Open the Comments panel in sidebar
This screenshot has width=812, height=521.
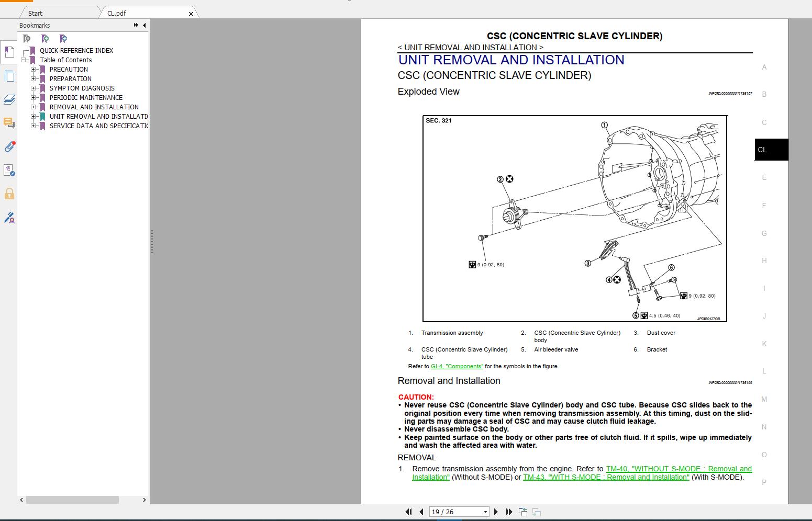pyautogui.click(x=9, y=123)
